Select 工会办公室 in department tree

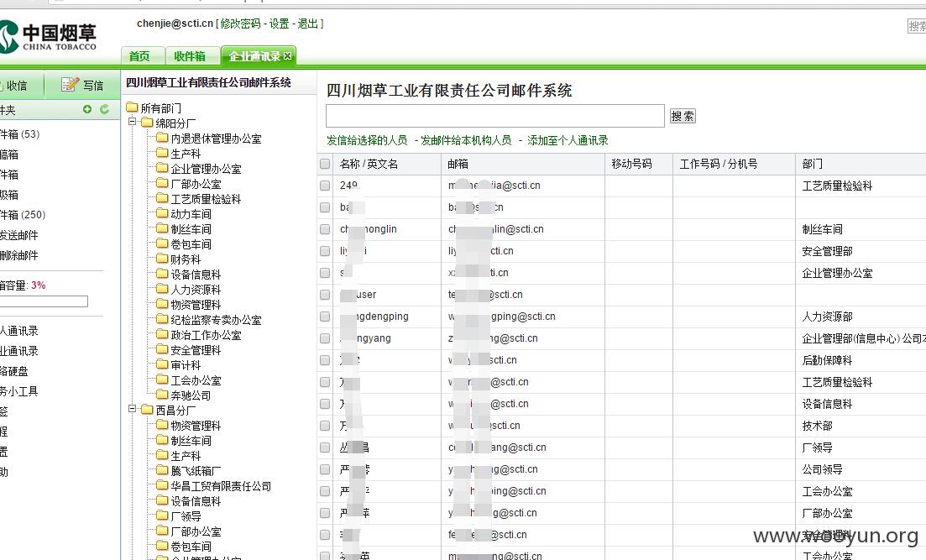tap(196, 380)
